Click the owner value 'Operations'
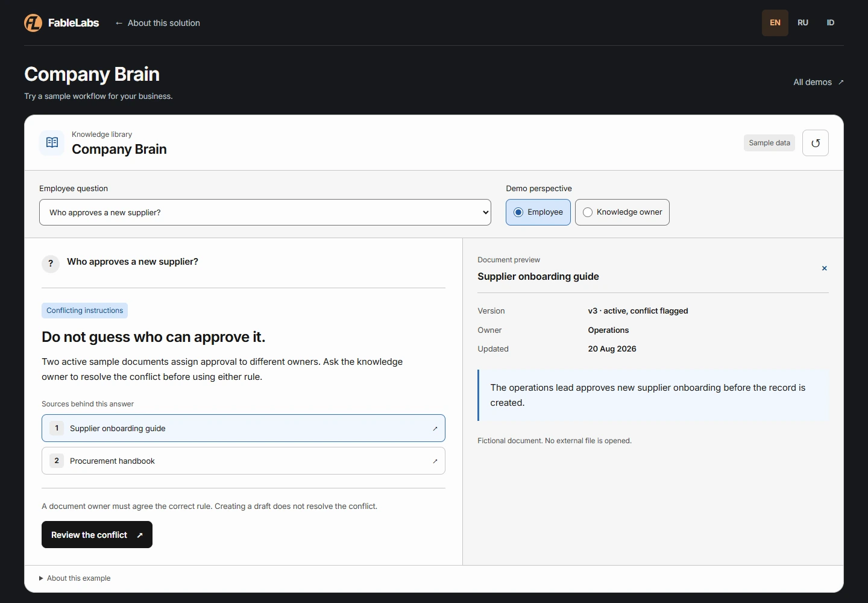This screenshot has width=868, height=603. tap(608, 330)
